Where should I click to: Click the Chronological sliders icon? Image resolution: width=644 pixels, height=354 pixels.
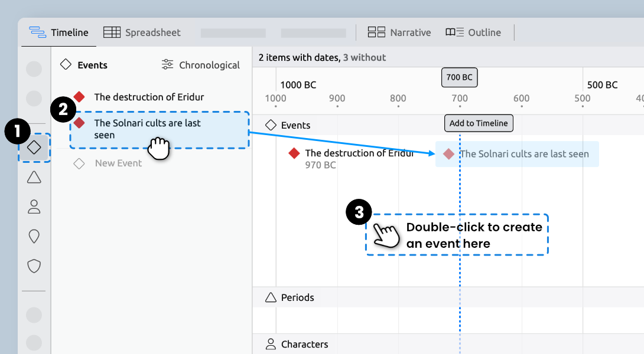coord(168,64)
